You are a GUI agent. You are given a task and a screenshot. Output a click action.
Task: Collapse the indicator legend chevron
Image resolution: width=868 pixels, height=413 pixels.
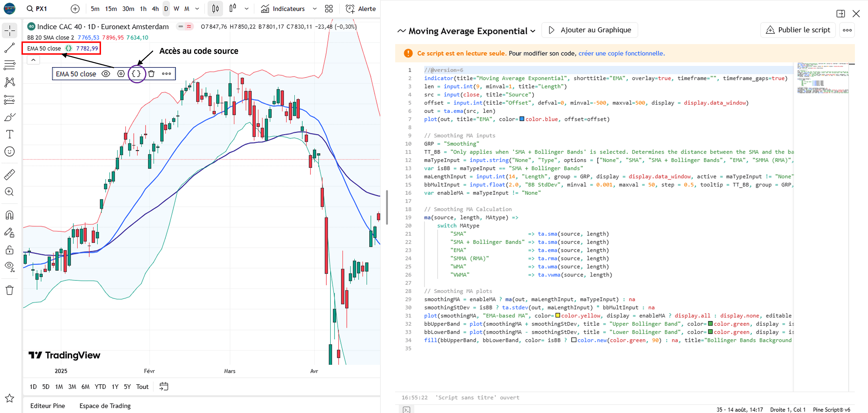pyautogui.click(x=34, y=60)
